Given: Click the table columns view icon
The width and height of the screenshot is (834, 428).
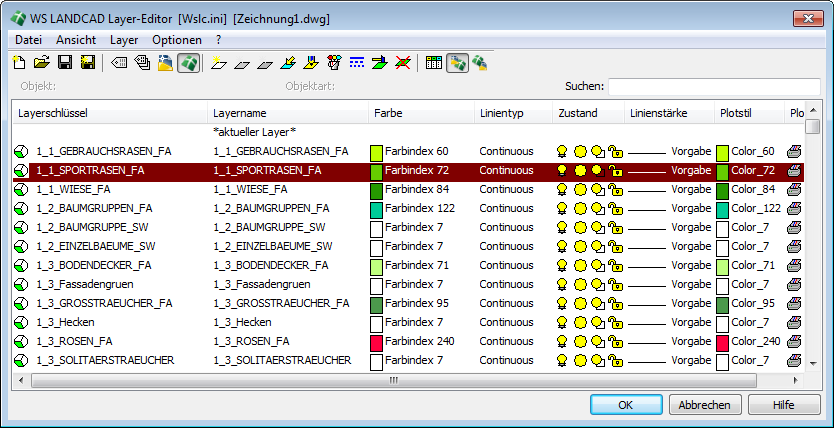Looking at the screenshot, I should point(433,63).
